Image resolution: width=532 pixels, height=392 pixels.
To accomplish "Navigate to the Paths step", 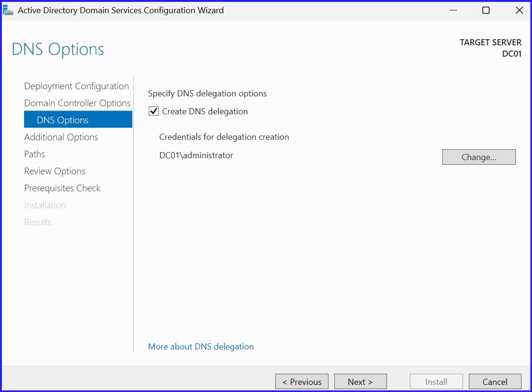I will pyautogui.click(x=34, y=154).
